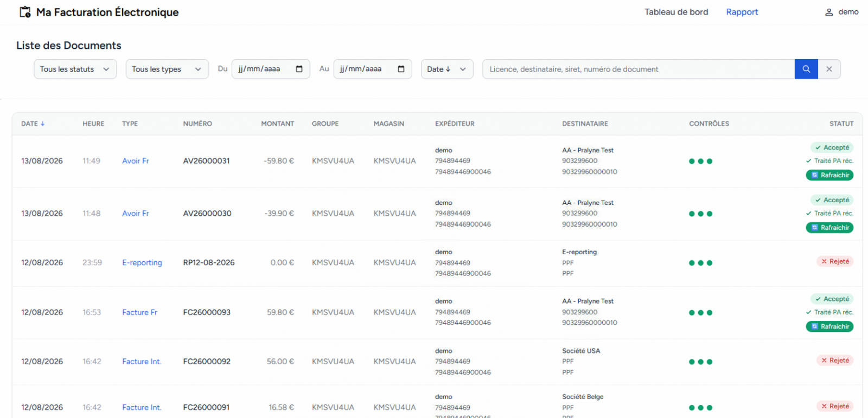Open the Facture Int. link for FC26000092
The height and width of the screenshot is (418, 868).
tap(142, 362)
